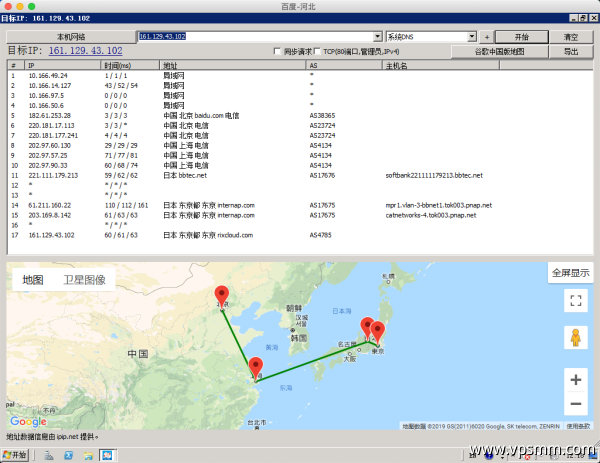
Task: Click the target IP input field
Action: click(255, 37)
